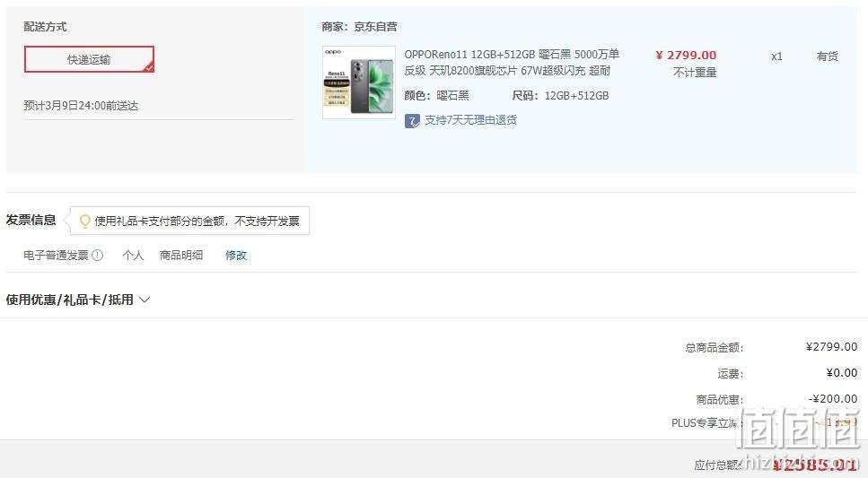Screen dimensions: 868x478
Task: Open the OPPOReno11 12GB+512GB product title link
Action: [512, 62]
